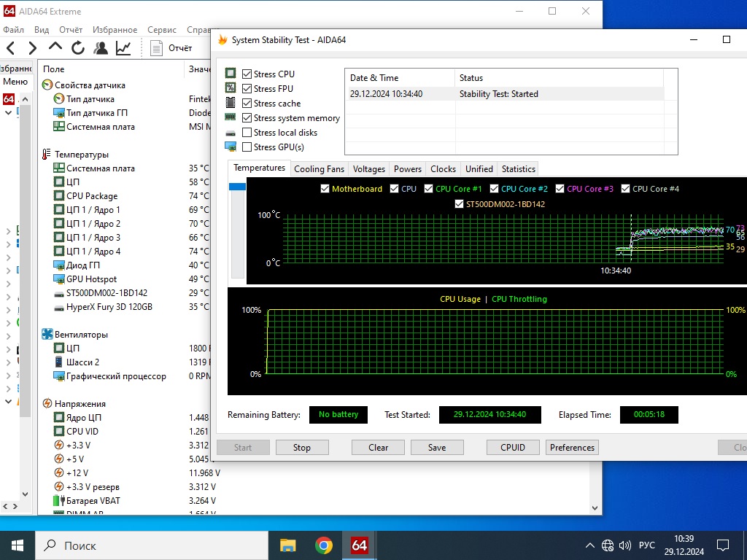Collapse the expanded node under AIDA64 tree root

tap(8, 113)
